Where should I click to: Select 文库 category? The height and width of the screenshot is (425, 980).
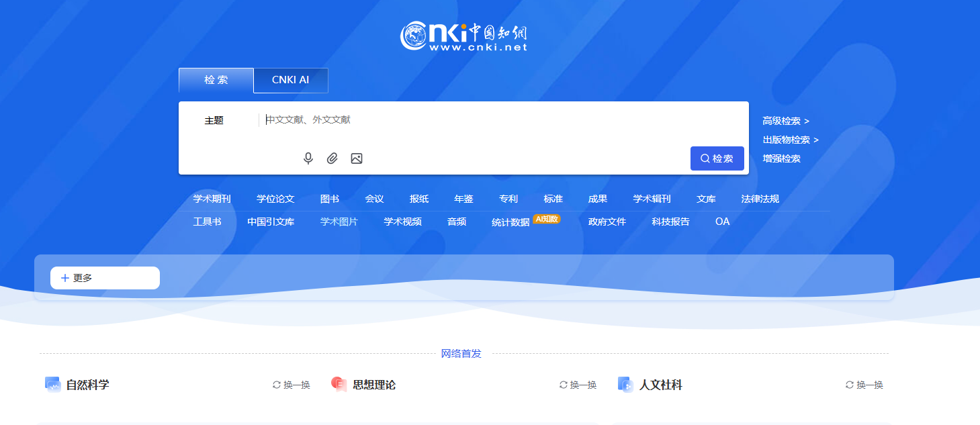pyautogui.click(x=707, y=199)
